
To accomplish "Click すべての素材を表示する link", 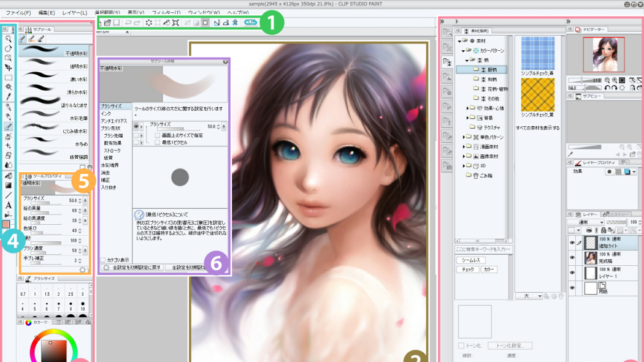I will (x=538, y=128).
